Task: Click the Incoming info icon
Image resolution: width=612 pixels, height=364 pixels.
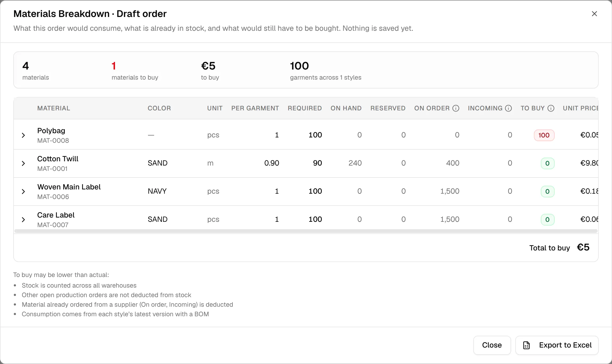Action: click(x=508, y=108)
